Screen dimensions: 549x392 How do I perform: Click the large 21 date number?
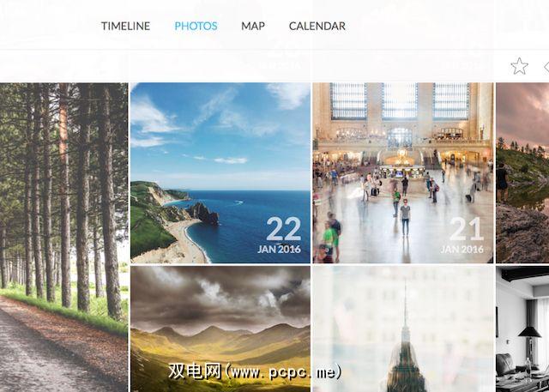pyautogui.click(x=466, y=229)
